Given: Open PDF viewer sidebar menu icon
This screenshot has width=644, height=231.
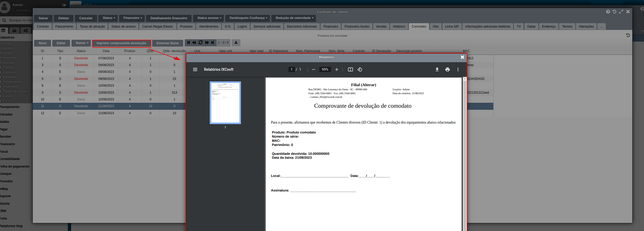Looking at the screenshot, I should coord(195,69).
